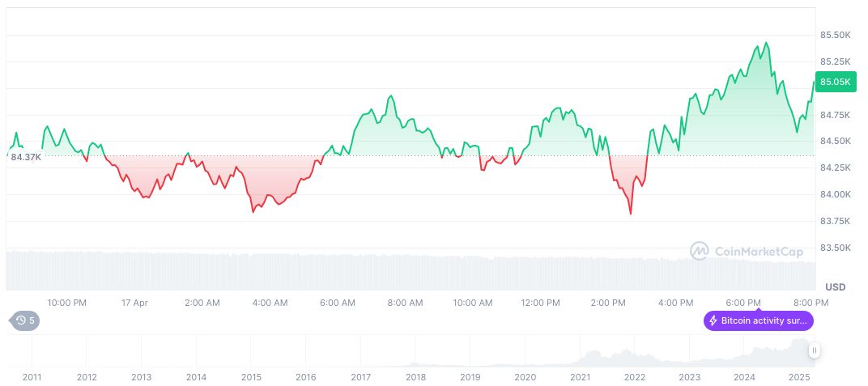The image size is (868, 386).
Task: Click the 4:00 PM time axis label
Action: click(x=675, y=303)
